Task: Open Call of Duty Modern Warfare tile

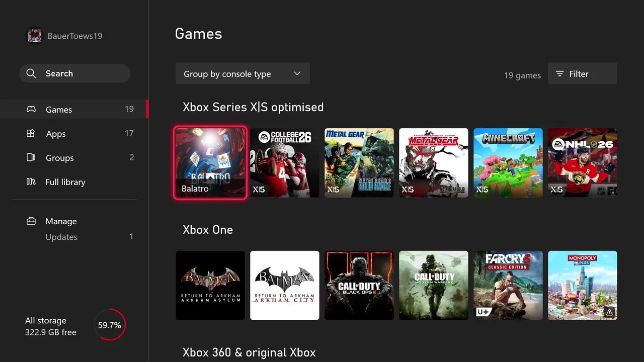Action: 434,285
